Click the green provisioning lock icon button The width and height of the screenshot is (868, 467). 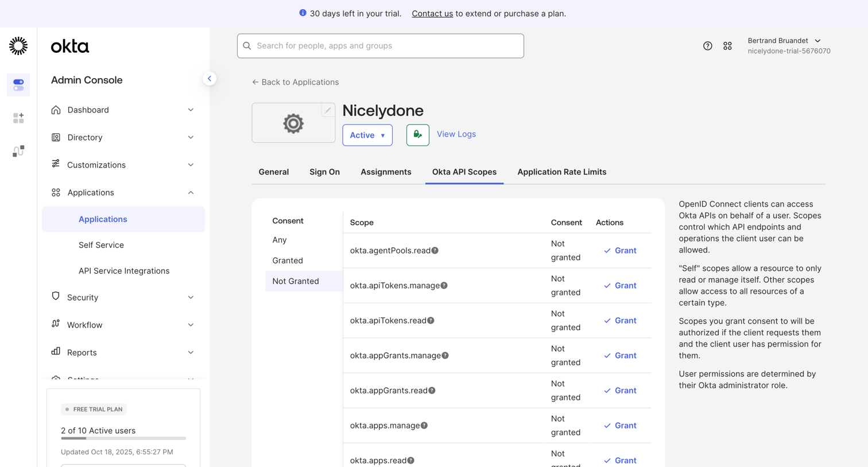[417, 135]
